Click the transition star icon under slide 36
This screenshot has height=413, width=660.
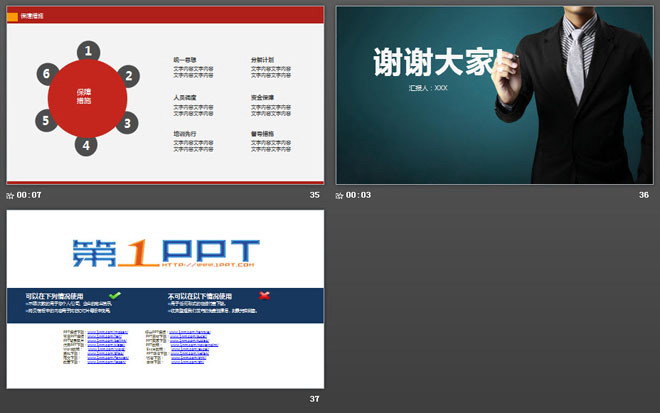(339, 195)
